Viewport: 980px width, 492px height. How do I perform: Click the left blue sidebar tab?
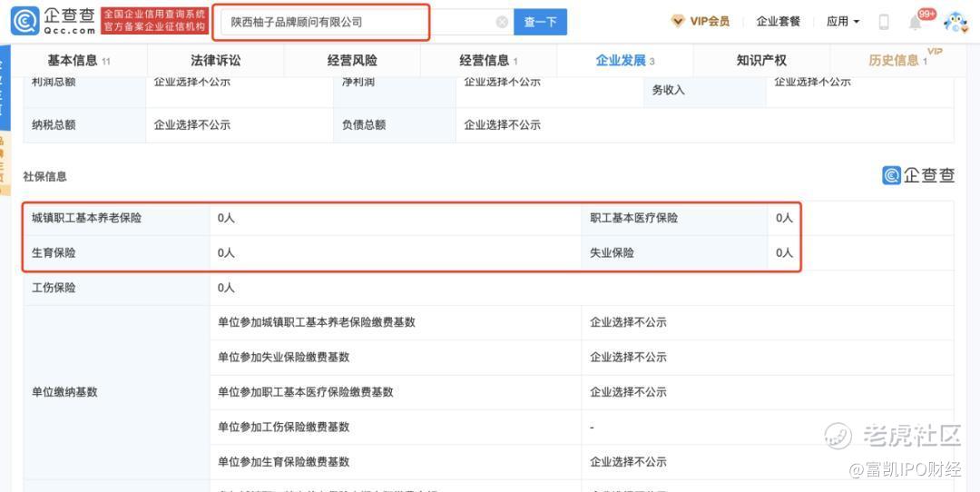coord(5,87)
